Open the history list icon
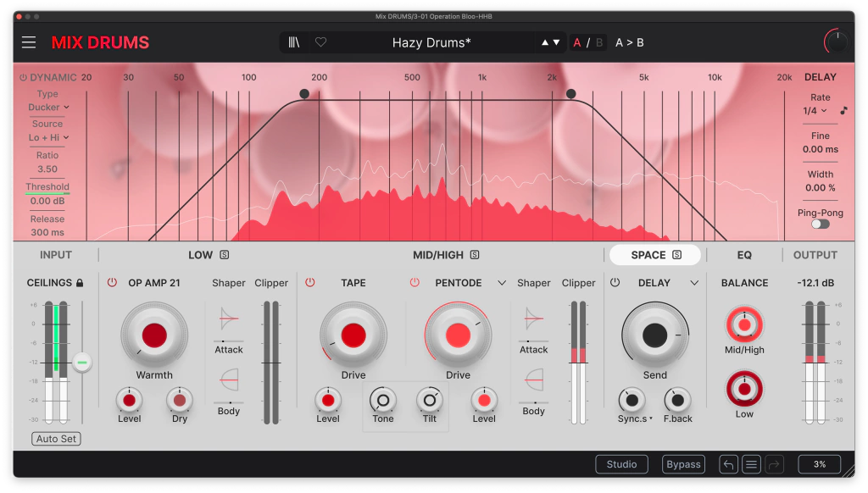This screenshot has width=868, height=493. pos(750,464)
